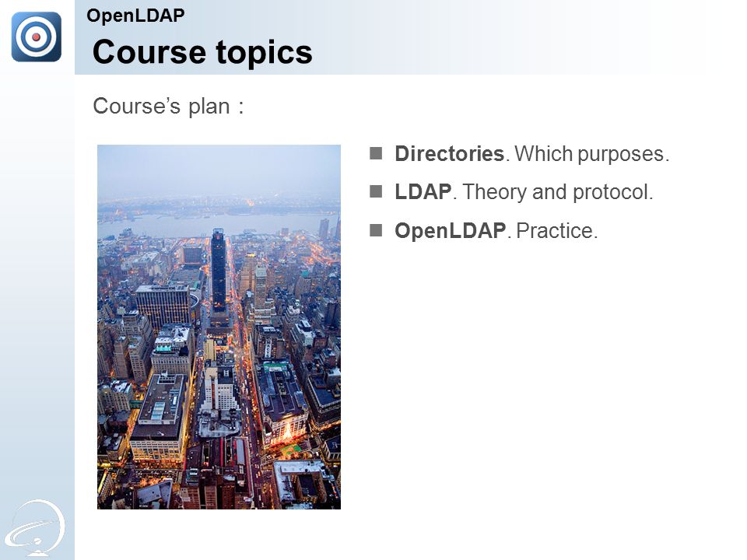Click the hazy sky in the photo

click(x=219, y=171)
